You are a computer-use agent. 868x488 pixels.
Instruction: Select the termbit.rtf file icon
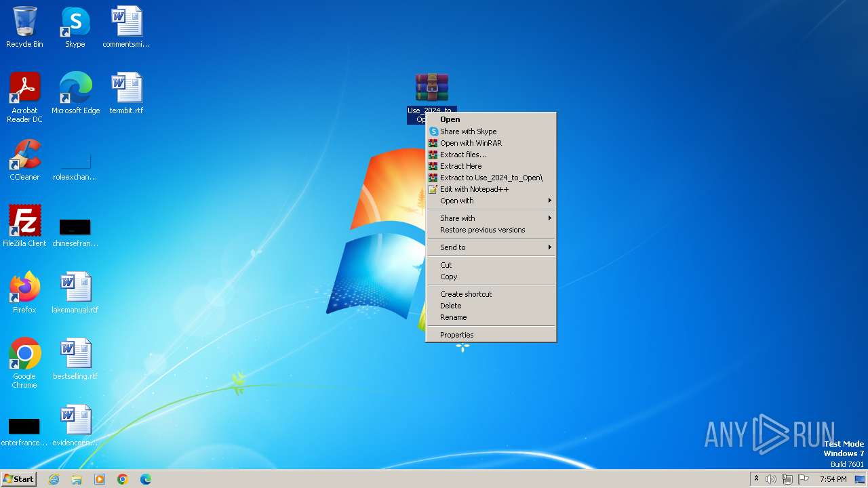pos(126,94)
